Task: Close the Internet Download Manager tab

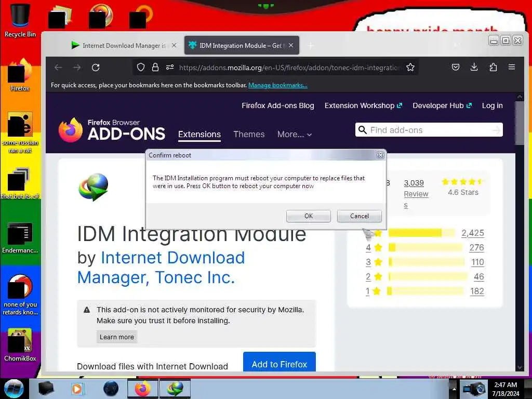Action: tap(174, 45)
